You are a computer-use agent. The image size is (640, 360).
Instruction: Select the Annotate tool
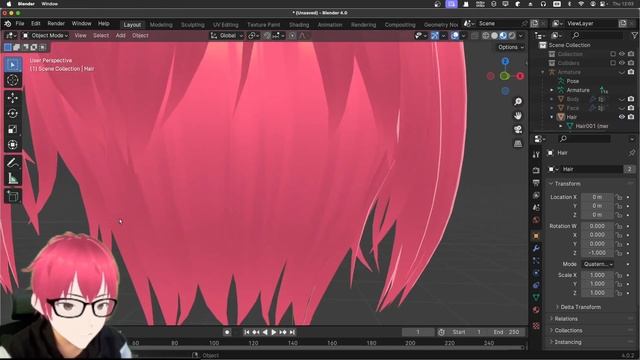tap(13, 163)
